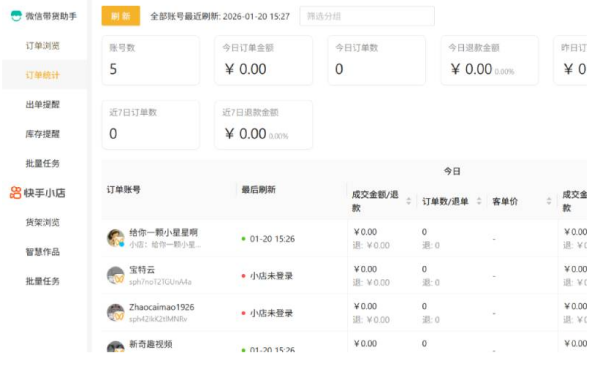Image resolution: width=600 pixels, height=366 pixels.
Task: Open avatar of 给你一颗小星星啊 account
Action: coord(116,238)
